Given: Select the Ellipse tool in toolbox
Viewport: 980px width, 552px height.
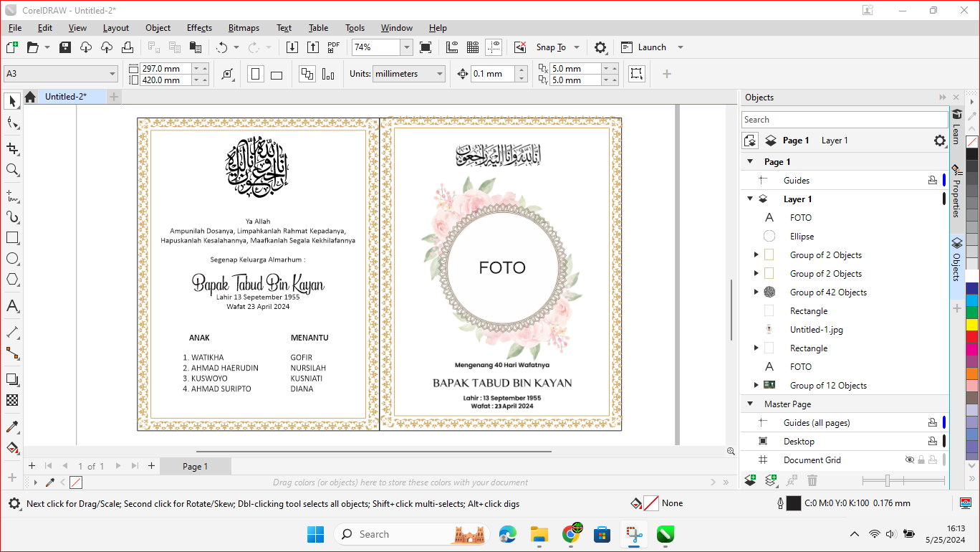Looking at the screenshot, I should pyautogui.click(x=12, y=259).
